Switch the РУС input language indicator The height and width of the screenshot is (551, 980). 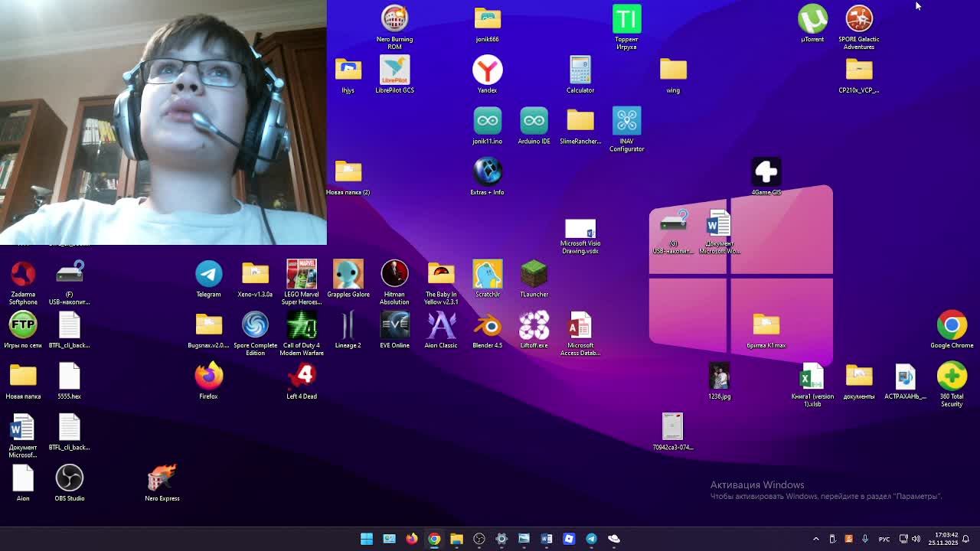pos(884,539)
